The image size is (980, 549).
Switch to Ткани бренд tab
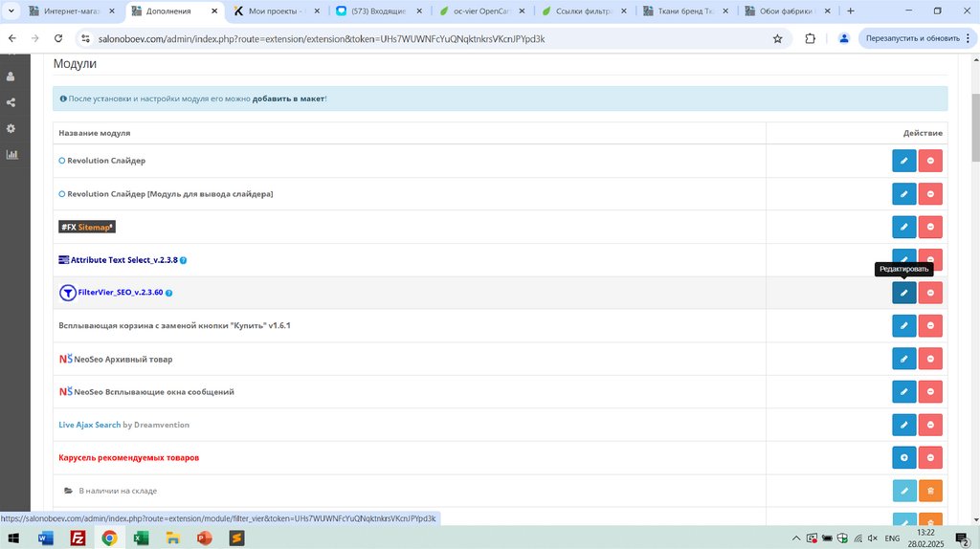coord(685,11)
